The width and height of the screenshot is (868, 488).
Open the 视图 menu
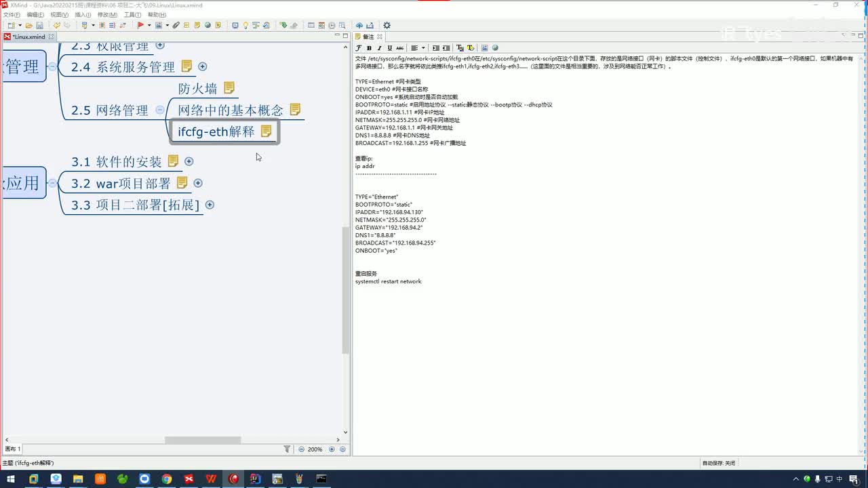59,15
